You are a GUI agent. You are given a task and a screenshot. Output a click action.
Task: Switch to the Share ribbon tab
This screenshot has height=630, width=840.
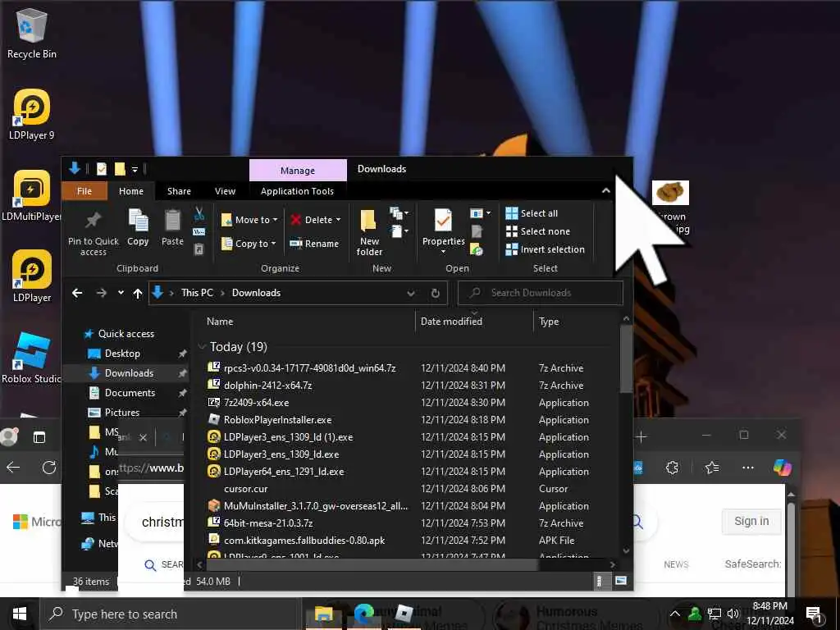tap(179, 191)
